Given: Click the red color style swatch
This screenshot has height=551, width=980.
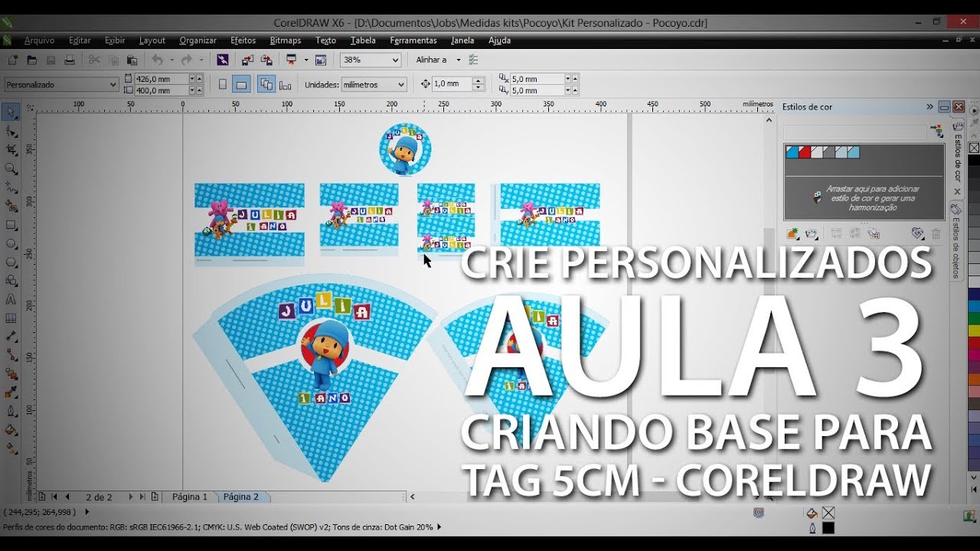Looking at the screenshot, I should pyautogui.click(x=805, y=152).
